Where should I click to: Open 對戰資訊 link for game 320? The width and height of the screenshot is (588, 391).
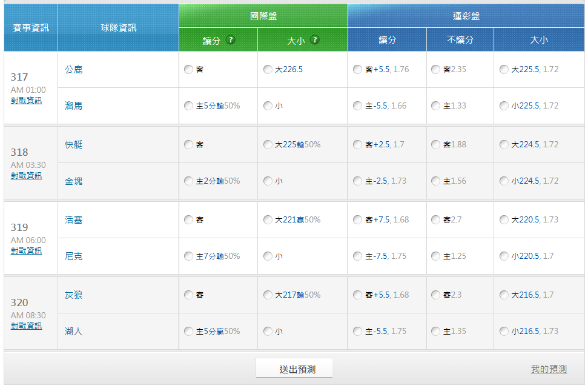pyautogui.click(x=26, y=326)
